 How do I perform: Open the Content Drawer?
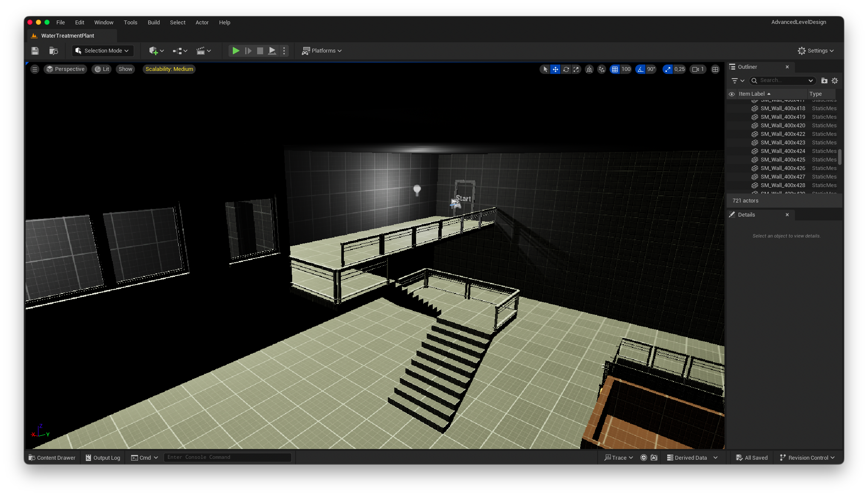52,458
